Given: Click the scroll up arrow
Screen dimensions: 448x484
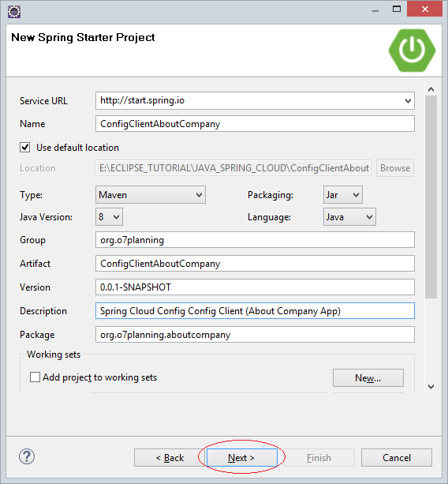Looking at the screenshot, I should (431, 89).
